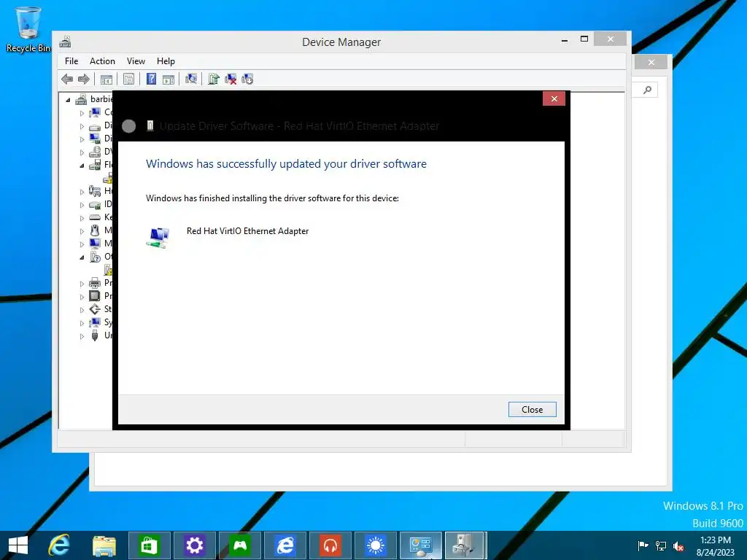Click the Red Hat VirtIO Ethernet Adapter text

click(x=248, y=231)
